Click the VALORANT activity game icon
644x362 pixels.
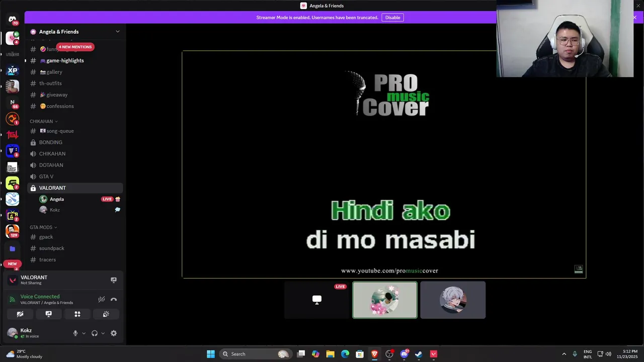pos(13,280)
